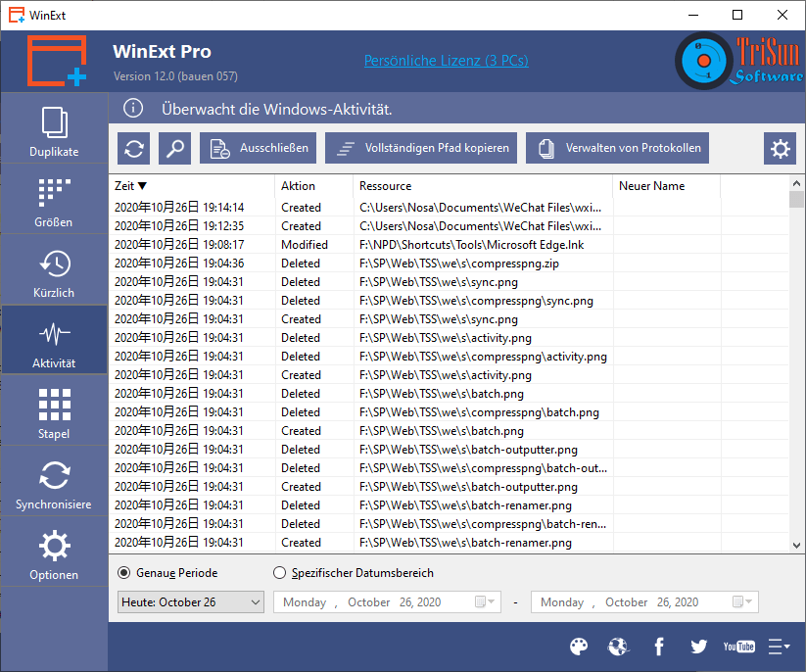Open the Optionen sidebar section
The width and height of the screenshot is (806, 672).
point(54,552)
